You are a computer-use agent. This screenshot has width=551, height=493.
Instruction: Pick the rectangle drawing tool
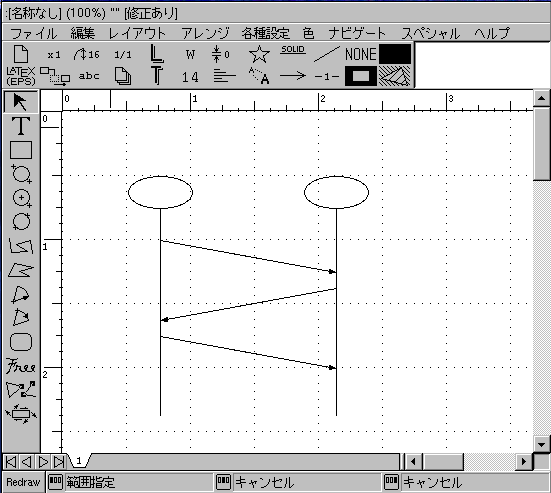[21, 150]
